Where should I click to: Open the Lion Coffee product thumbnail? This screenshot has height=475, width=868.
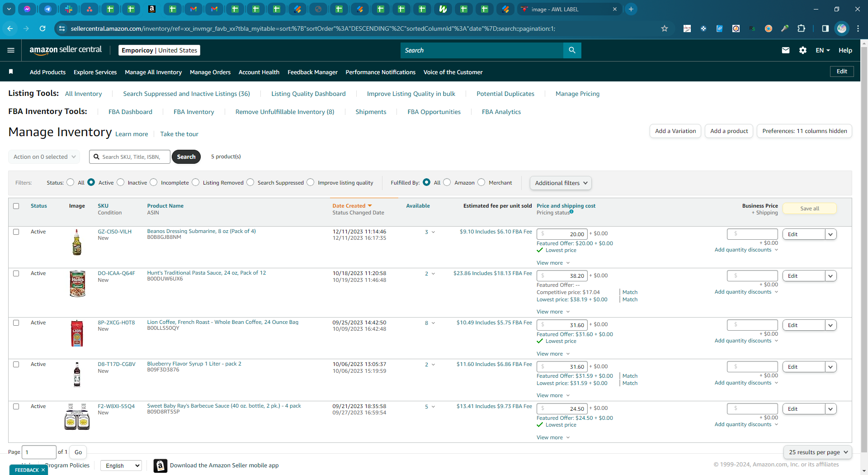click(77, 333)
